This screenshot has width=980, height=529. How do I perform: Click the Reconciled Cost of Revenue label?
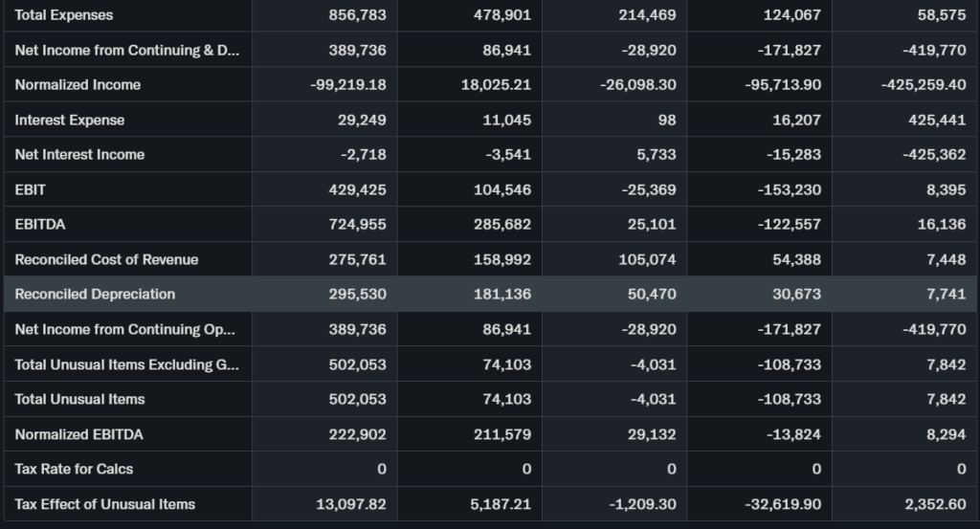pos(106,259)
